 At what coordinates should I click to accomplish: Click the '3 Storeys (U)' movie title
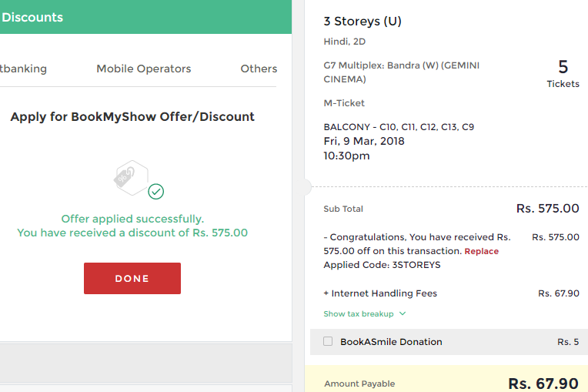pos(362,22)
